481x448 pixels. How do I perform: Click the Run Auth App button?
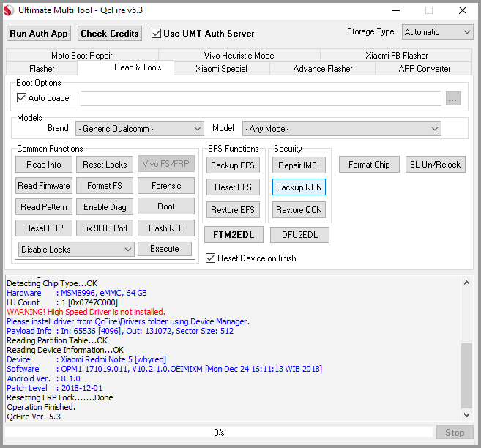(39, 34)
